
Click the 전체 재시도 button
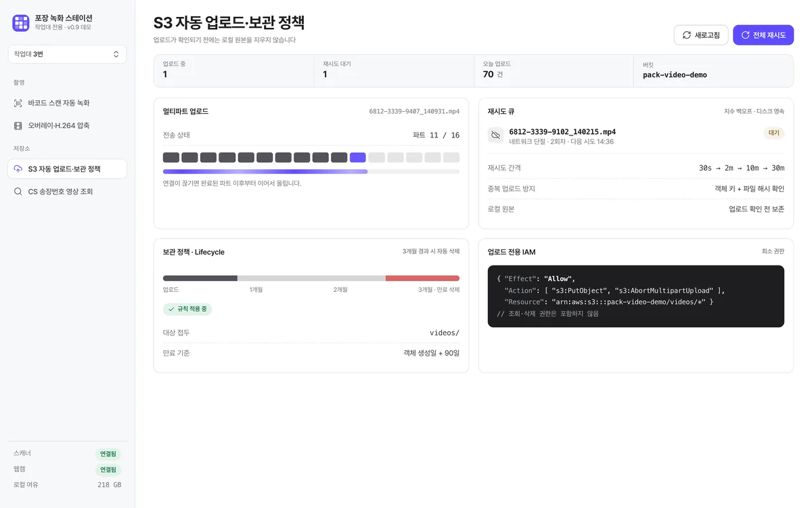click(x=763, y=35)
